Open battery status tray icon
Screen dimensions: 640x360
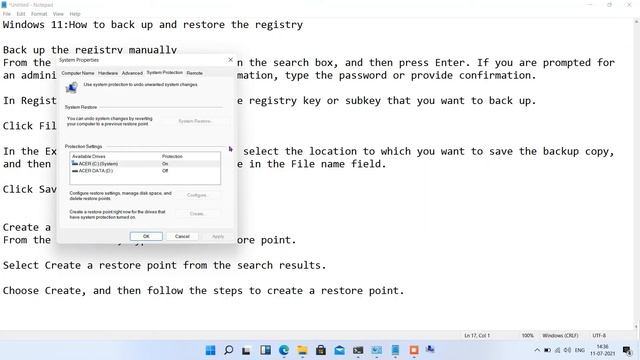click(x=547, y=350)
